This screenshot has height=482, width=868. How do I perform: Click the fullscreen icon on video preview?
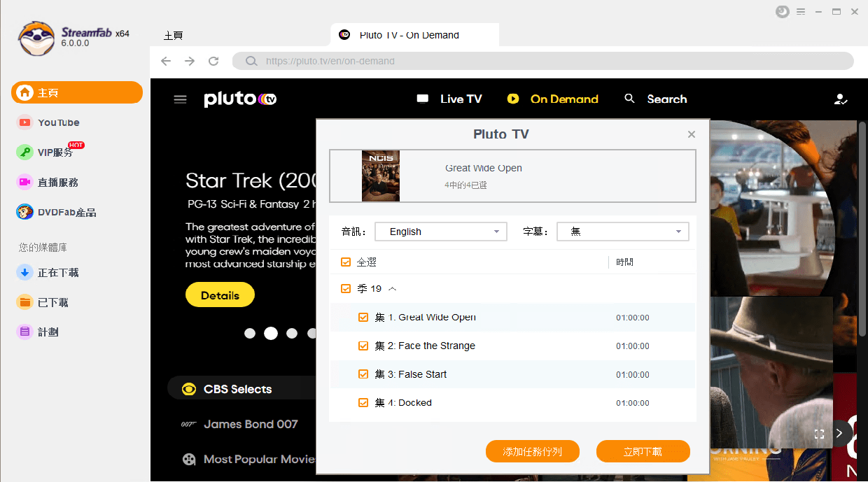(x=819, y=434)
